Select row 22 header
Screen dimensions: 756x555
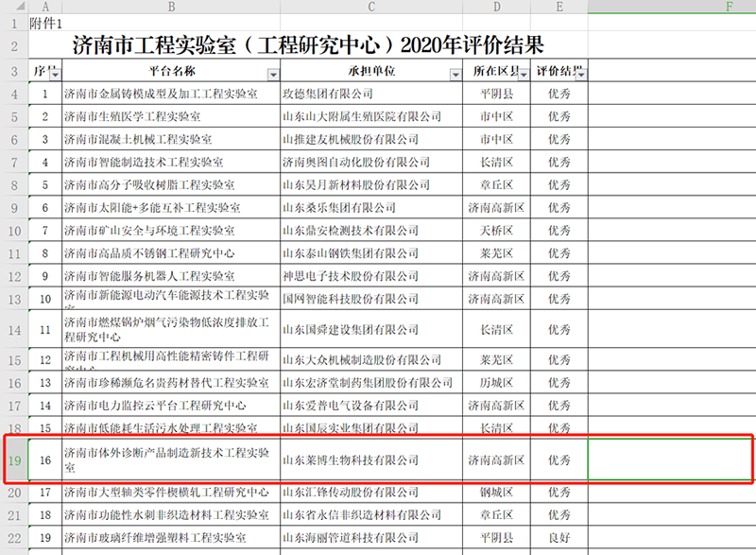pyautogui.click(x=14, y=538)
